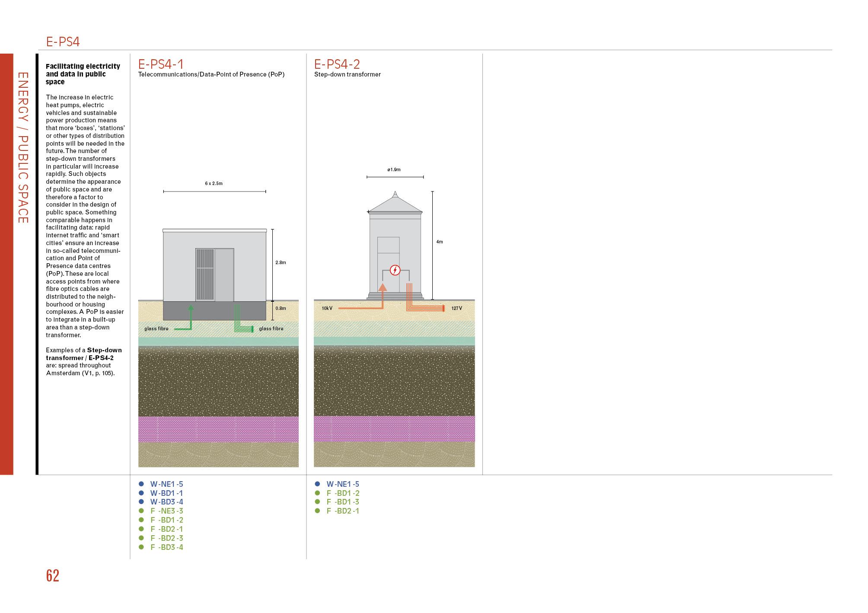
Task: Click the orange 127V outgoing cable lines
Action: click(x=426, y=309)
